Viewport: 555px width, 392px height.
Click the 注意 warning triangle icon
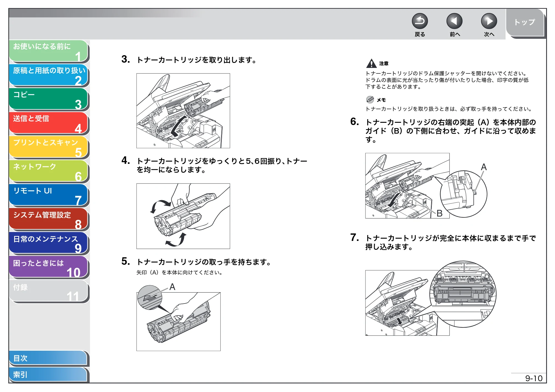[x=371, y=64]
